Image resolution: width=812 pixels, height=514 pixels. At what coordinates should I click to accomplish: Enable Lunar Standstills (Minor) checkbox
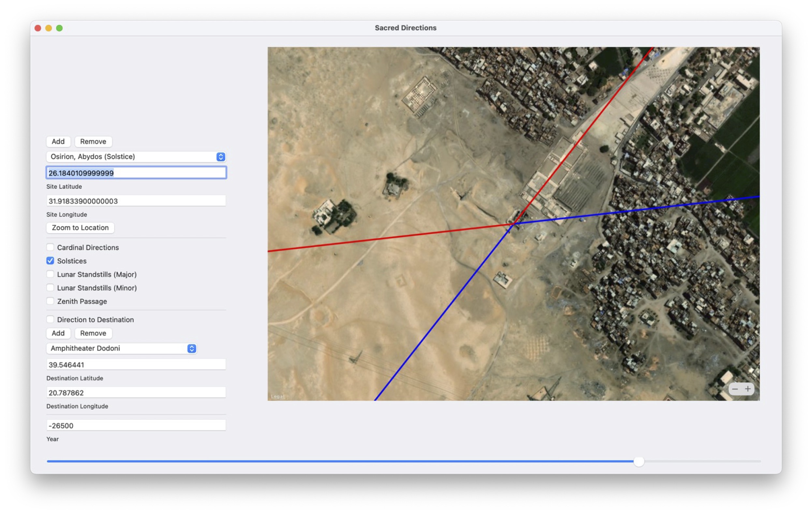coord(50,288)
